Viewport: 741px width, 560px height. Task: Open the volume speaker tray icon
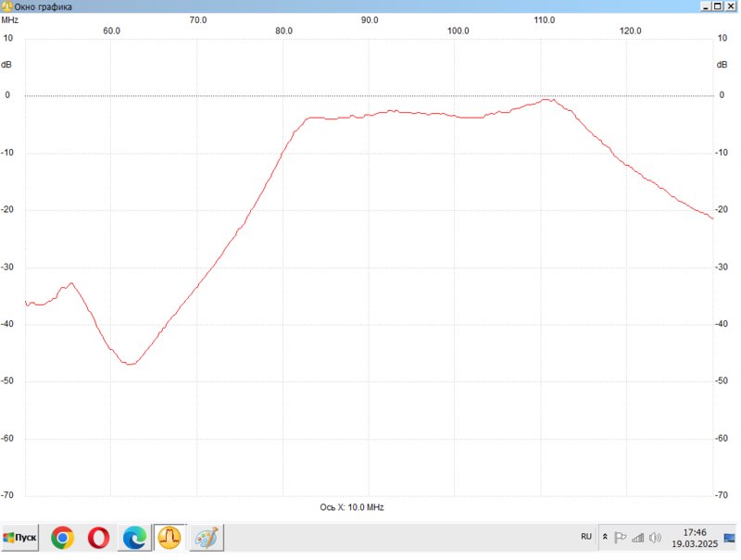655,537
